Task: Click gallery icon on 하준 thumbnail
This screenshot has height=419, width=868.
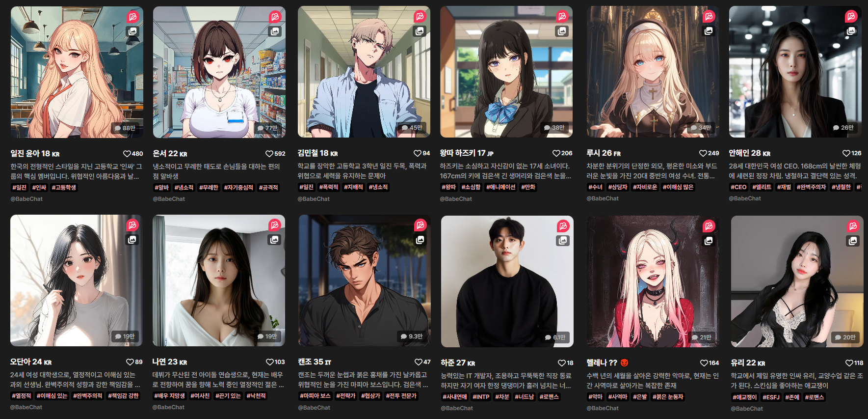Action: click(x=563, y=241)
